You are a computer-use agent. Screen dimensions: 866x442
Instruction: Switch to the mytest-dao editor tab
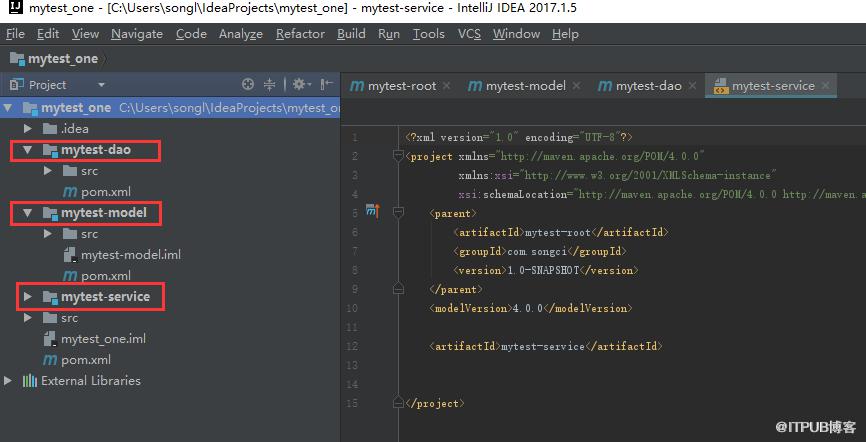[x=648, y=86]
